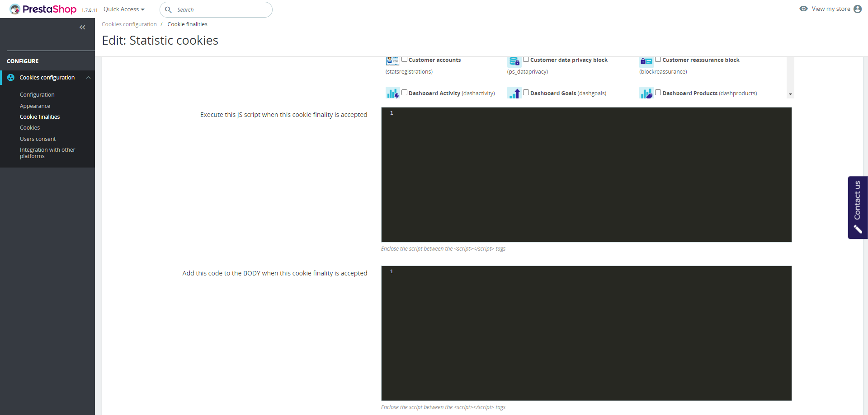Viewport: 868px width, 415px height.
Task: Click the eye icon beside View my store
Action: click(x=803, y=9)
